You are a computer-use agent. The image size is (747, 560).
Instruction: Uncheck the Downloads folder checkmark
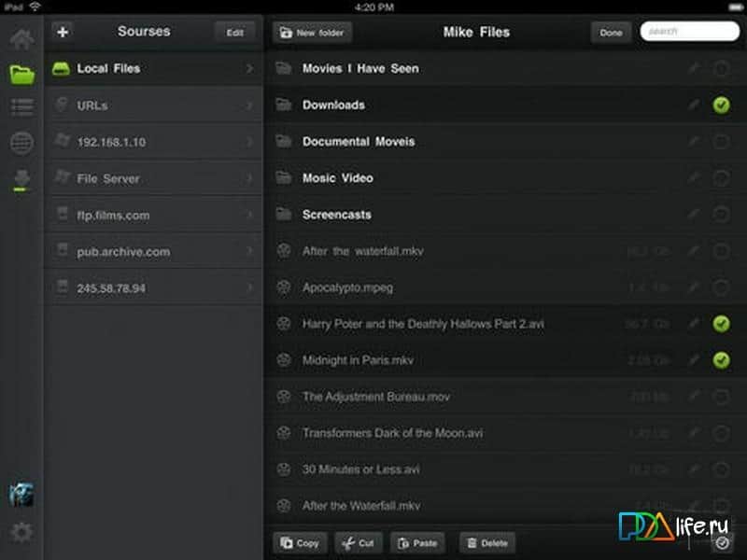(721, 105)
